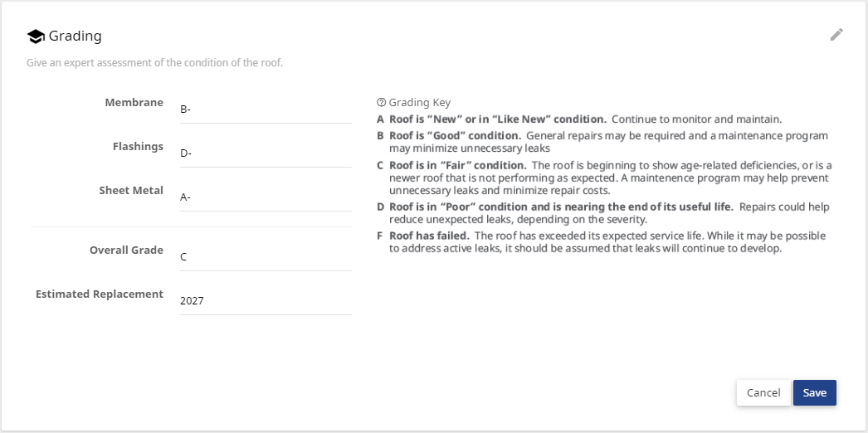
Task: Click the graduation cap Grading icon
Action: click(x=36, y=36)
